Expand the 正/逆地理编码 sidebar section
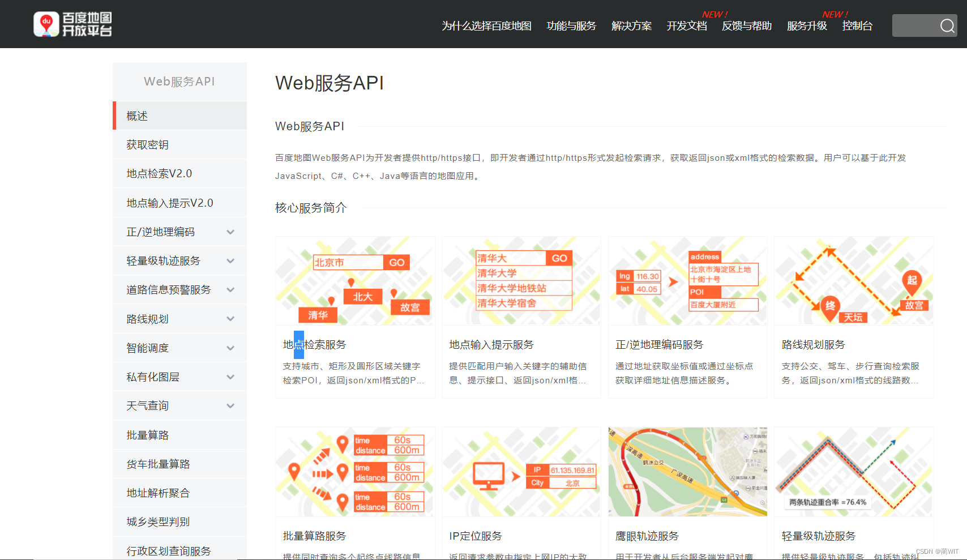Viewport: 967px width, 560px height. (230, 232)
